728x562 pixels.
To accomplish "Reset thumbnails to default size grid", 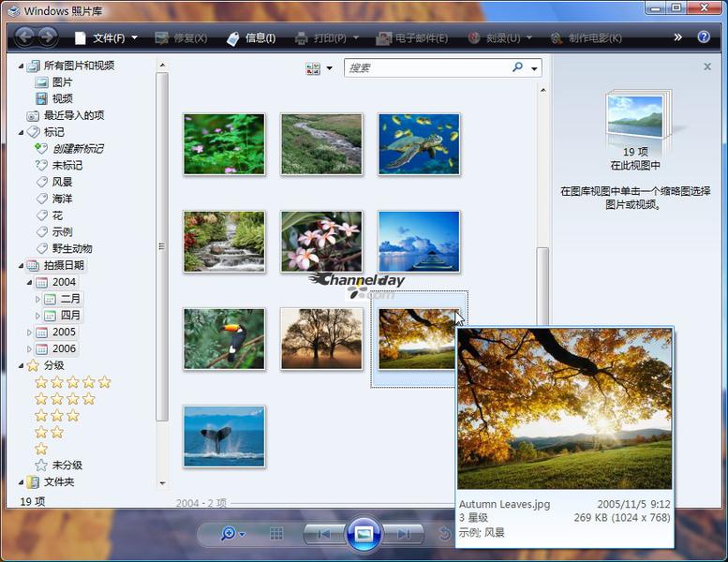I will tap(276, 534).
